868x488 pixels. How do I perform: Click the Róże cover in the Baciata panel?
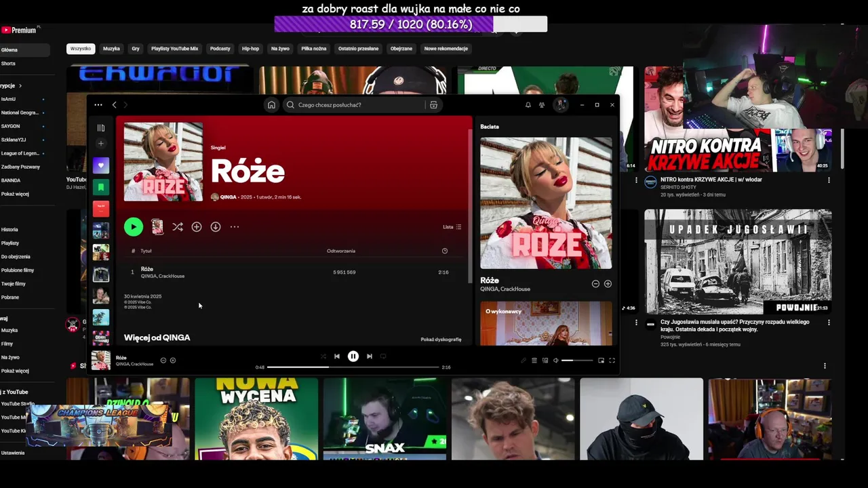546,203
